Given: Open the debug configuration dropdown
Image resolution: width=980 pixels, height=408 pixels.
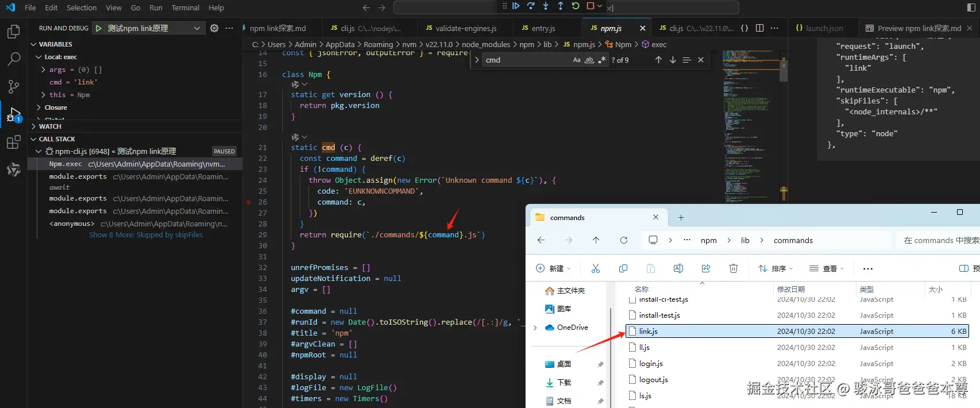Looking at the screenshot, I should (x=196, y=28).
